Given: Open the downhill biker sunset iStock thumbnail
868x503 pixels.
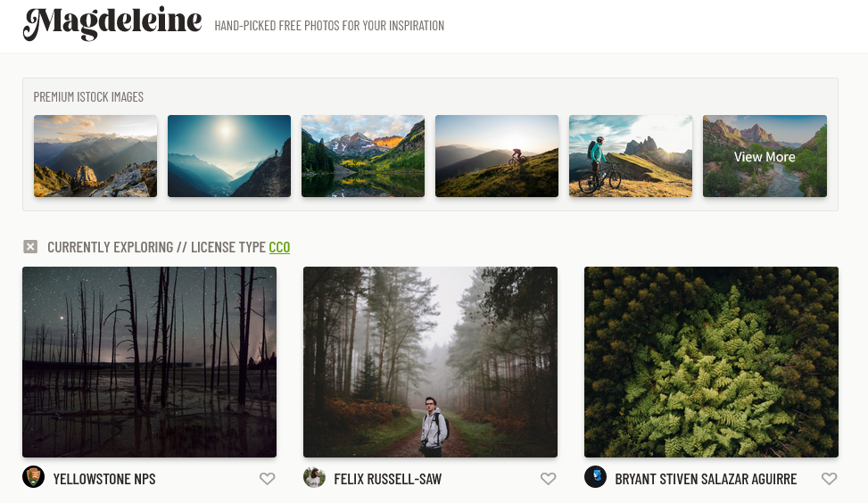Looking at the screenshot, I should [497, 156].
